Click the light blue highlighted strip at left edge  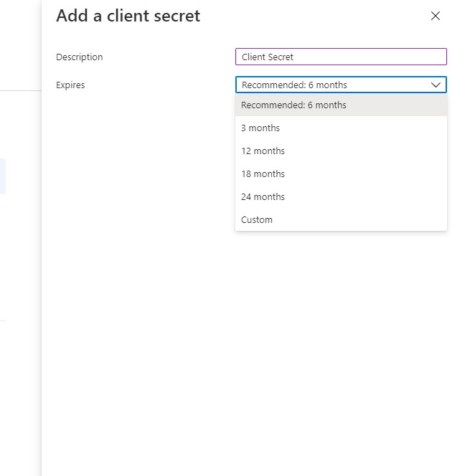click(x=3, y=176)
